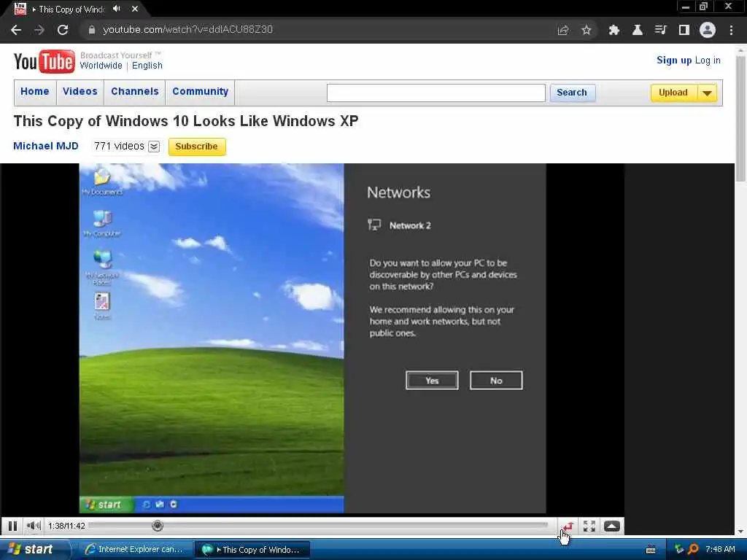Open the browser profile avatar
This screenshot has width=747, height=560.
click(708, 30)
